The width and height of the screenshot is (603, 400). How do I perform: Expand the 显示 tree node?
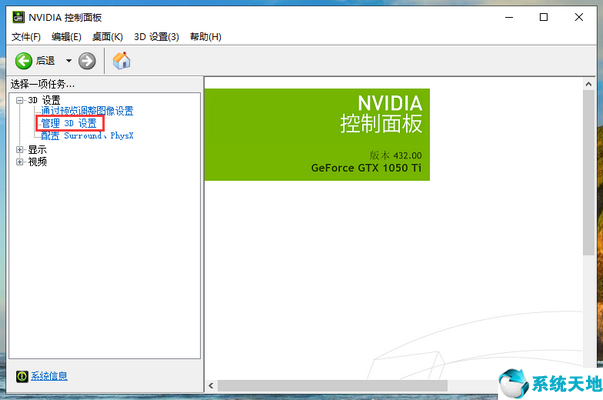[20, 149]
